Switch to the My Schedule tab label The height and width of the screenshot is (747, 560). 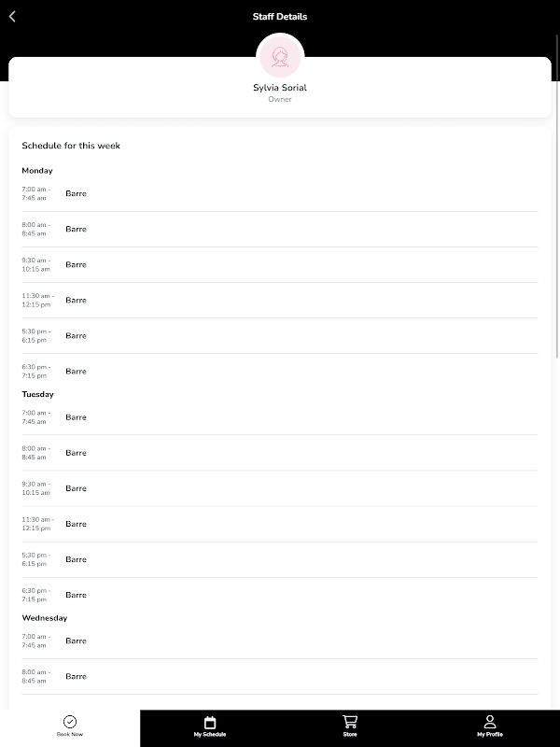pos(210,735)
